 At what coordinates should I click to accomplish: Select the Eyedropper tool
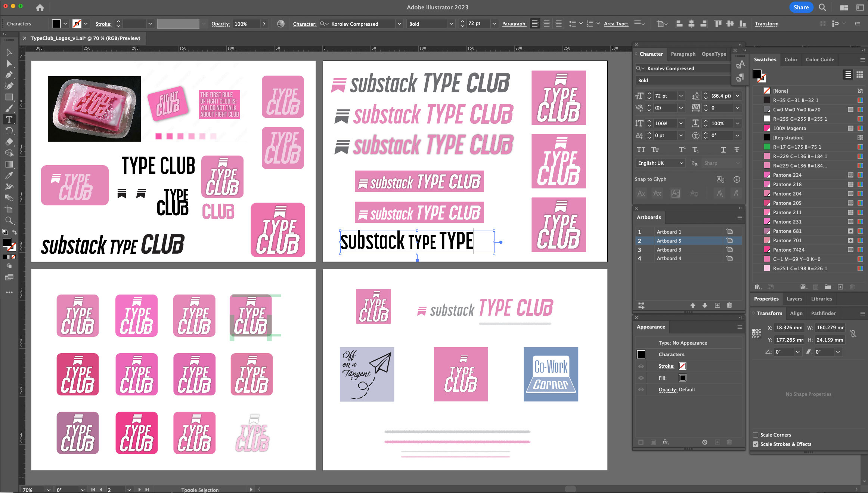9,176
